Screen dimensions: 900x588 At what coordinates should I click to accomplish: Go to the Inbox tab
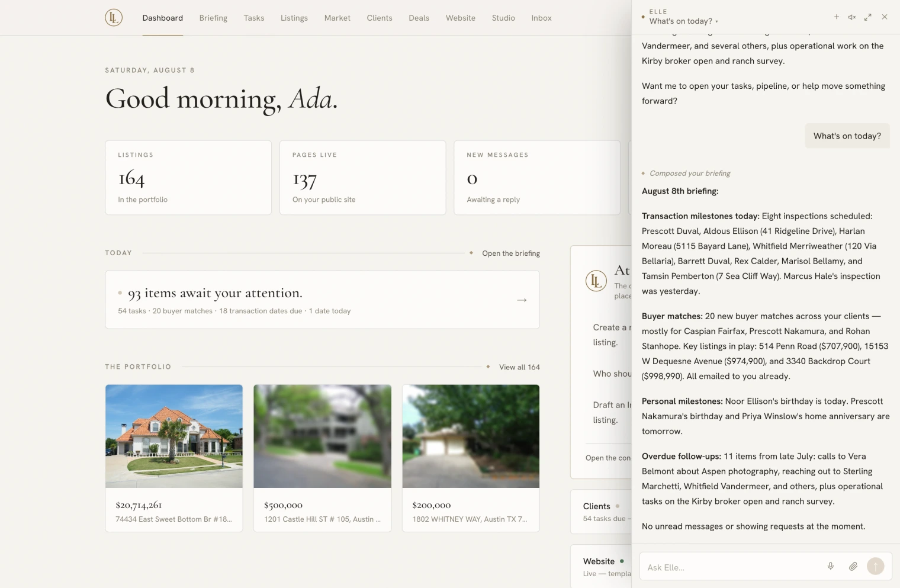tap(542, 18)
